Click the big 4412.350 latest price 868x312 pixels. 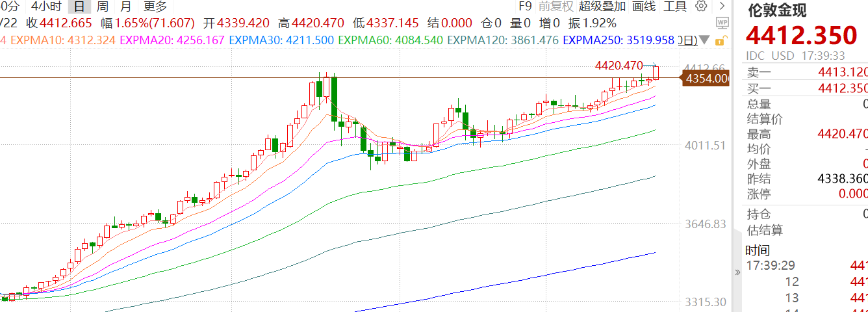point(802,36)
